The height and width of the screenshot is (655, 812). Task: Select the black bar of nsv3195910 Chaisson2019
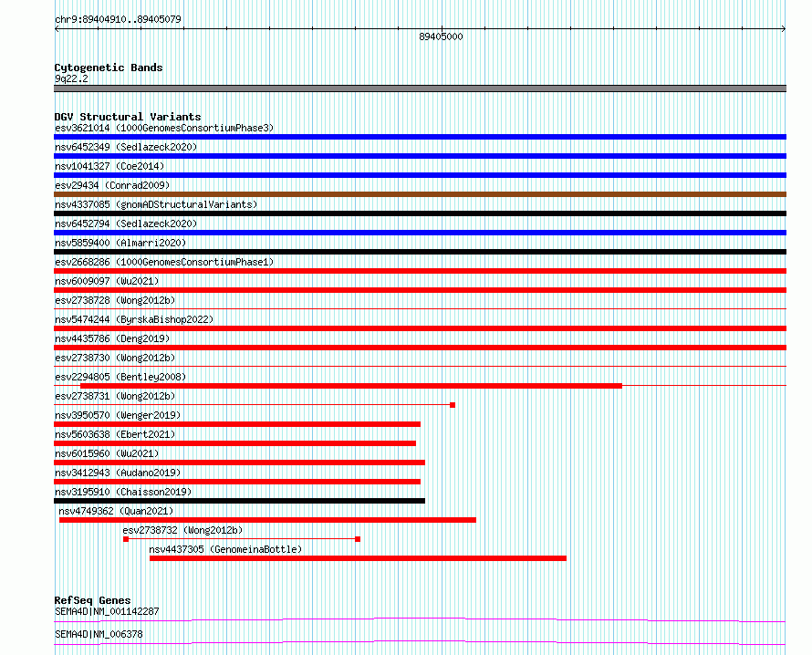pos(239,501)
